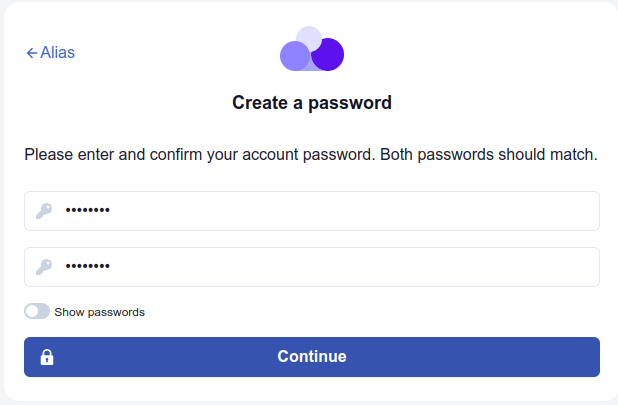Click the "Show passwords" label text
The width and height of the screenshot is (618, 405).
click(x=99, y=312)
